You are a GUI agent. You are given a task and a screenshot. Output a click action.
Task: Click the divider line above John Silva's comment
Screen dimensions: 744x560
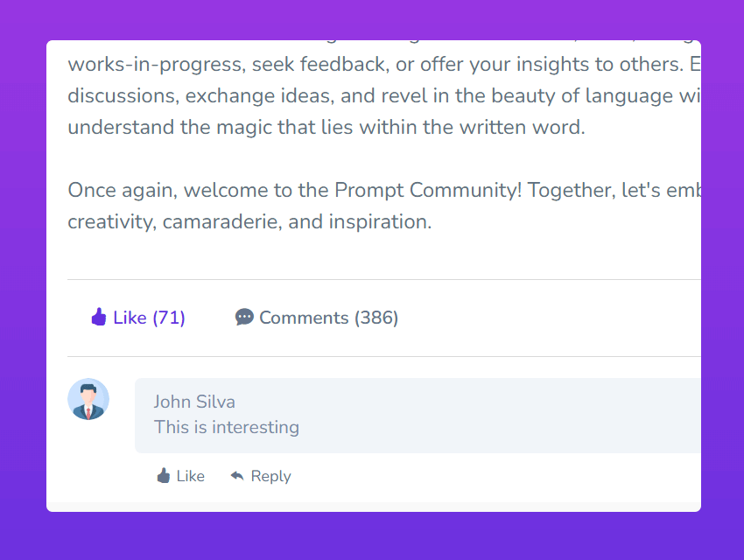[x=383, y=357]
